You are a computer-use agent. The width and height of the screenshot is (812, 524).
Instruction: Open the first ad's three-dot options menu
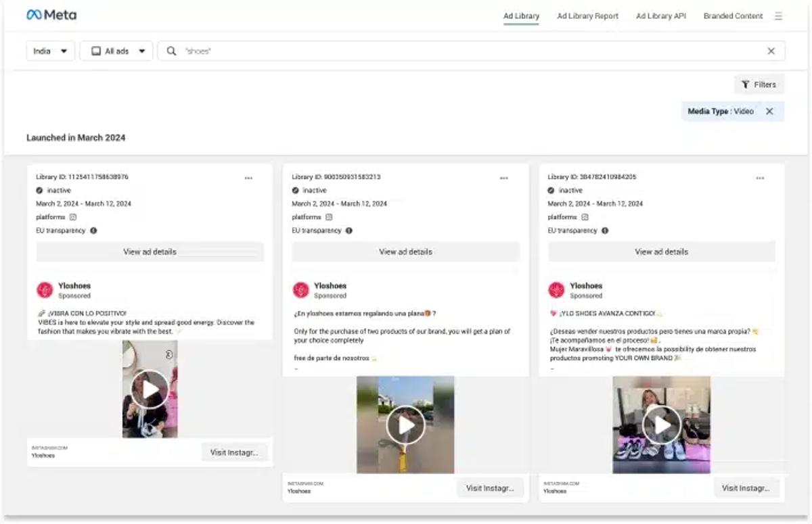click(x=249, y=178)
